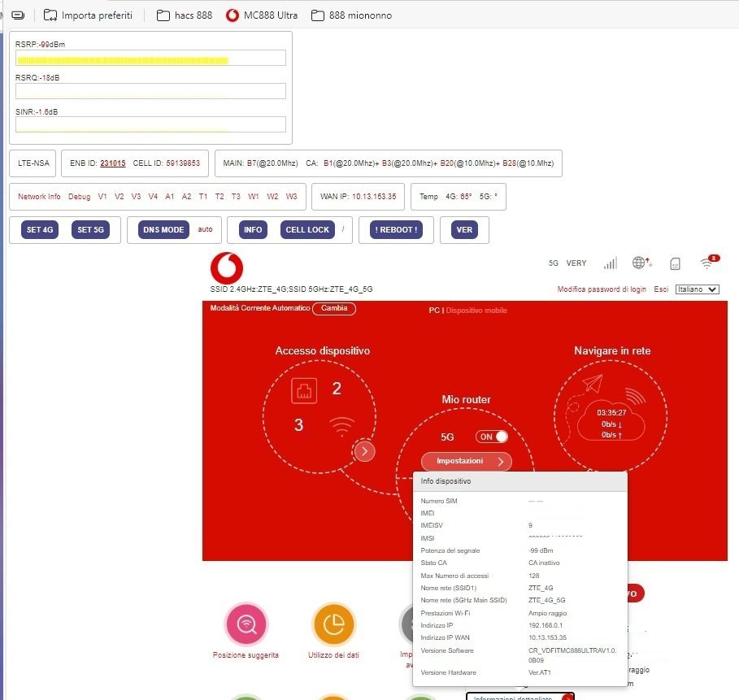Click the Wi-Fi clients icon with badge
Screen dimensions: 739x700
point(710,262)
